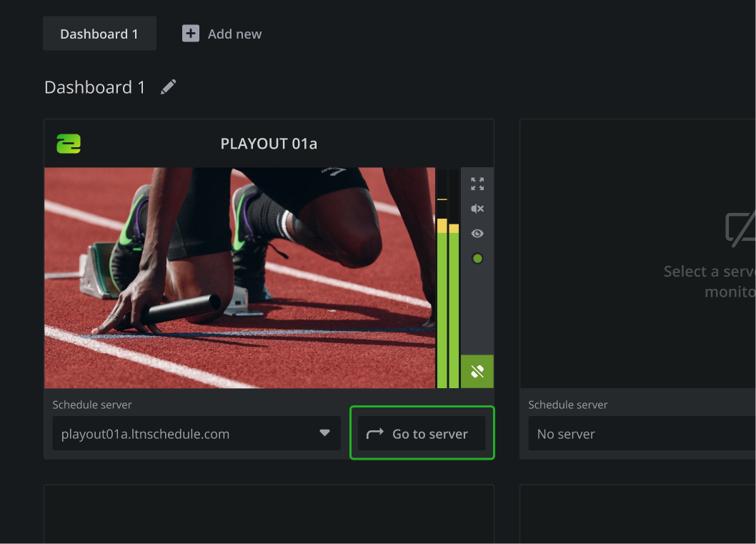Click the plus icon beside Add new
This screenshot has width=756, height=544.
tap(191, 34)
